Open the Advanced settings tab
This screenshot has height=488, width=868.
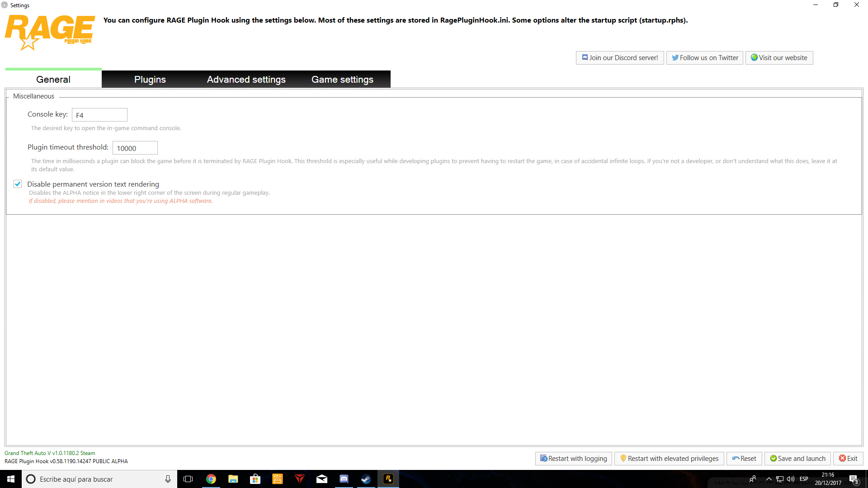tap(246, 80)
